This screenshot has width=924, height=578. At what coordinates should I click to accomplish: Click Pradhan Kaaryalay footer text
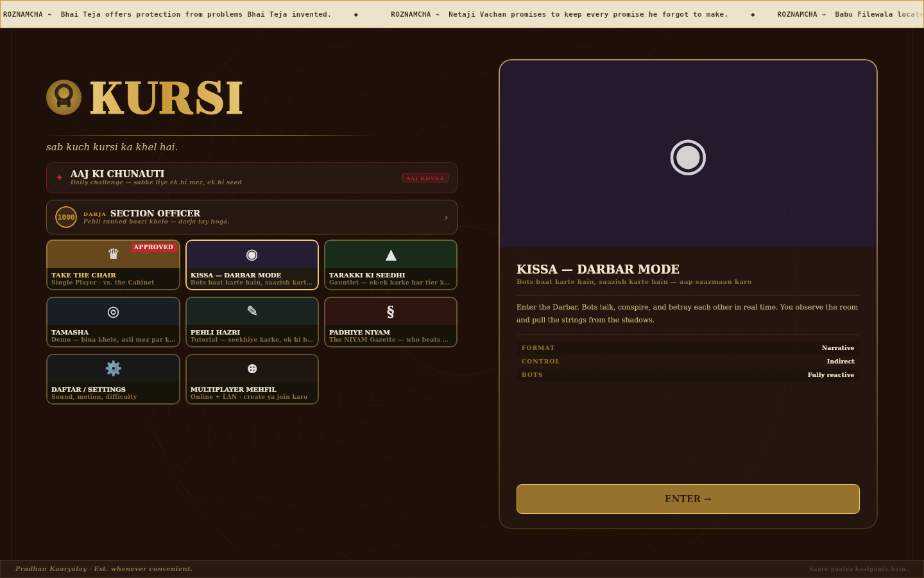(104, 569)
